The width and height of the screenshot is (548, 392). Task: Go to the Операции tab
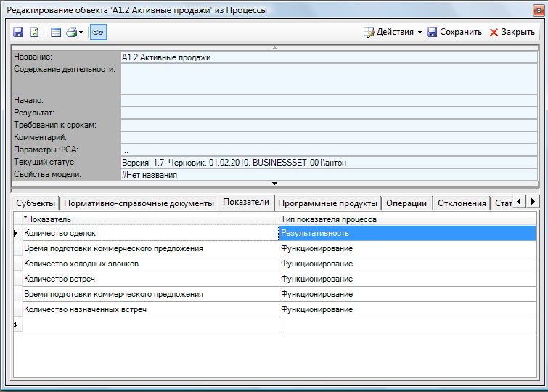[x=406, y=203]
